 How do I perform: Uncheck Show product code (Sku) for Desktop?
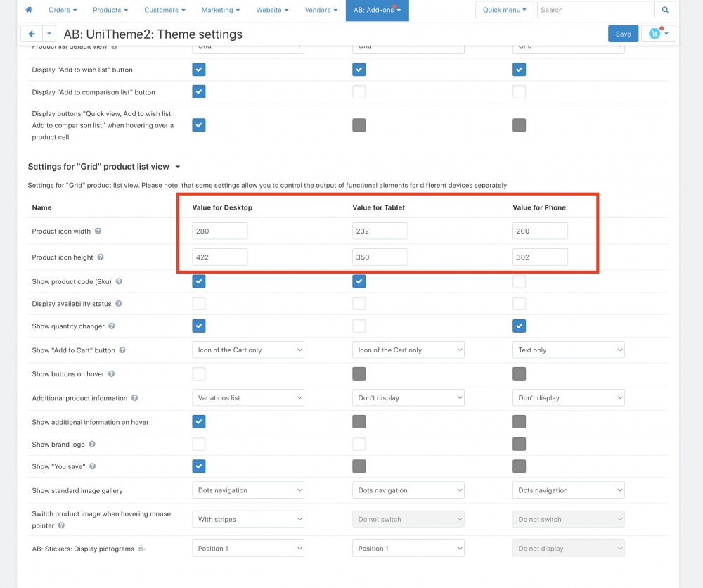pyautogui.click(x=199, y=281)
